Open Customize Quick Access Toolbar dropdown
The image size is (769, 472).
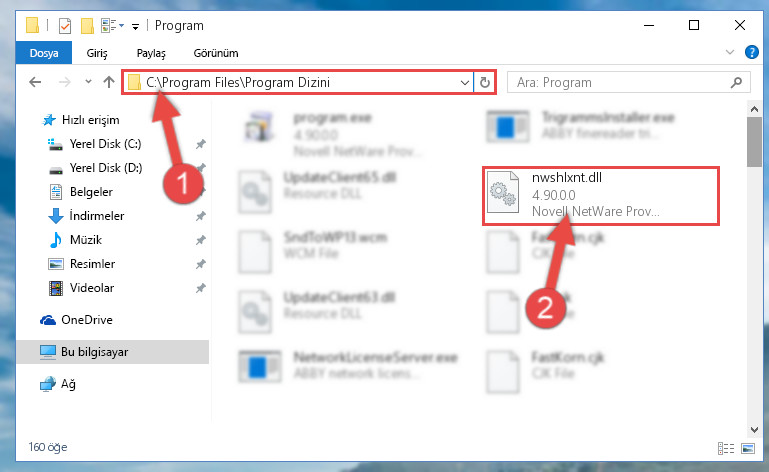(135, 26)
